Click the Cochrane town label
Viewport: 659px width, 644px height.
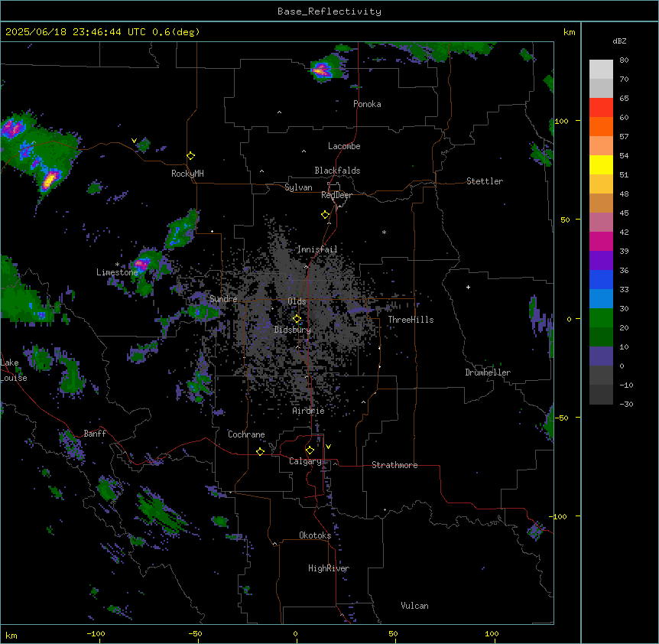click(246, 434)
